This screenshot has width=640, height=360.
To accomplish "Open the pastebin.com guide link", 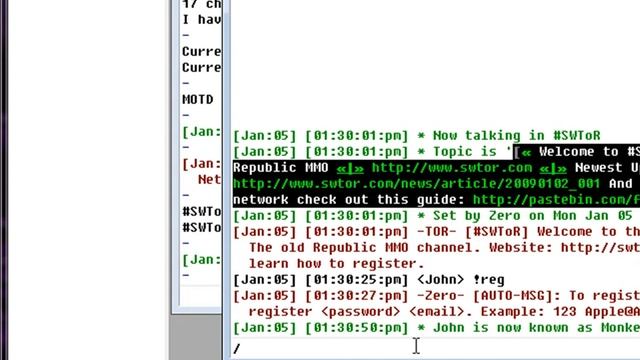I will 556,200.
